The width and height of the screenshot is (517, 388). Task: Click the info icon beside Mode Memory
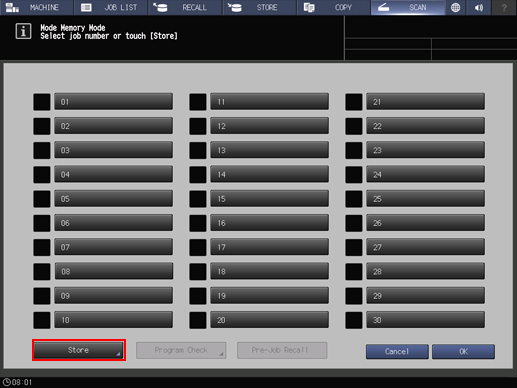(23, 31)
